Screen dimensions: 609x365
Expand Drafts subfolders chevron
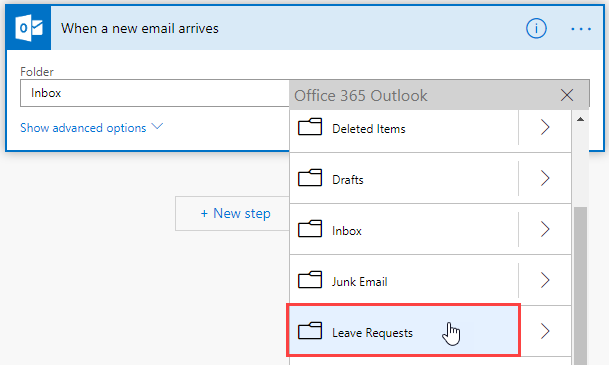coord(545,178)
